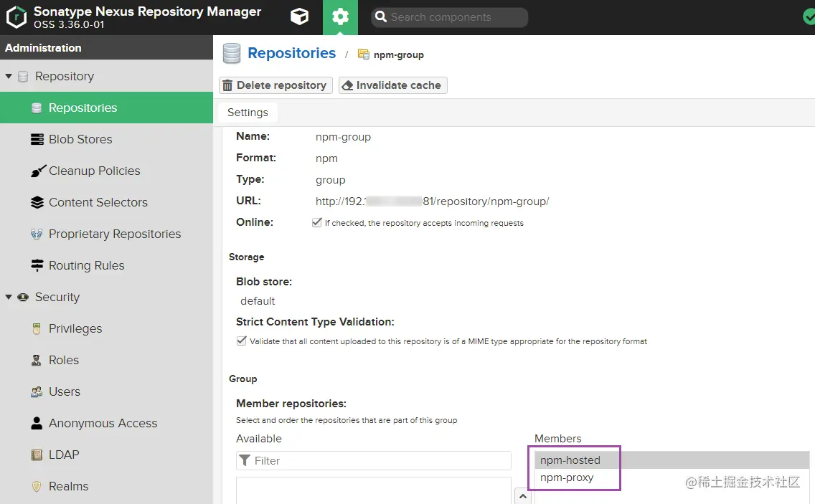Image resolution: width=815 pixels, height=504 pixels.
Task: Click the default blob store value
Action: point(258,301)
